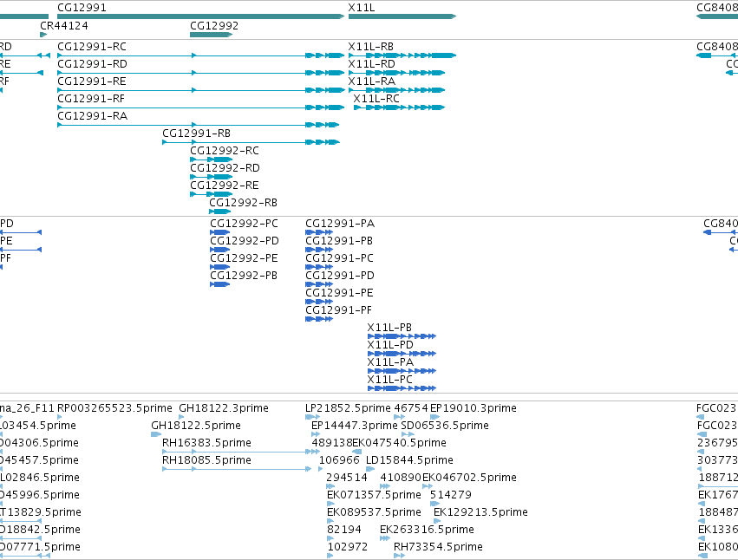This screenshot has height=560, width=738.
Task: Select the CG12991 gene bar
Action: point(201,16)
